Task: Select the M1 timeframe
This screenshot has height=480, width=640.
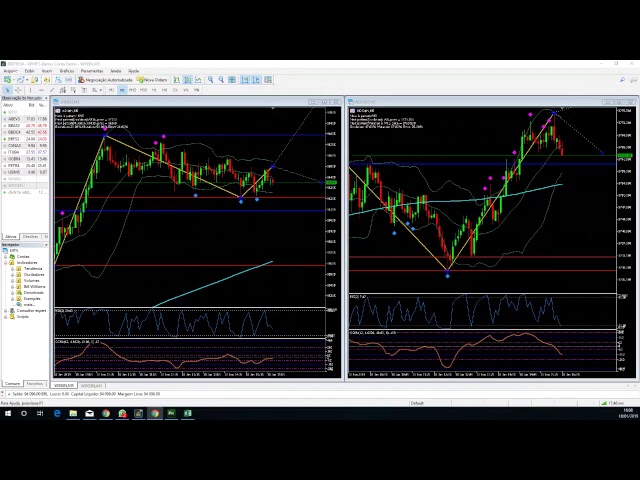Action: 111,90
